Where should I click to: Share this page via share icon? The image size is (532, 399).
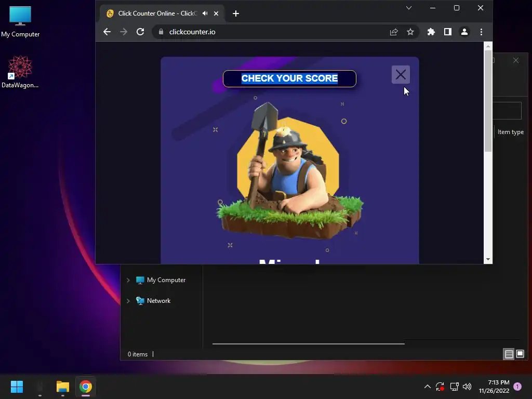pyautogui.click(x=394, y=32)
